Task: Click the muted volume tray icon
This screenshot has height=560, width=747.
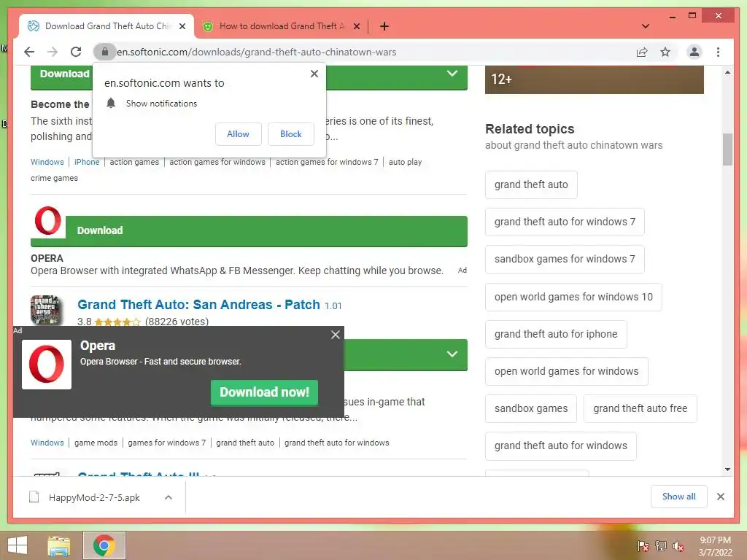Action: pyautogui.click(x=678, y=545)
